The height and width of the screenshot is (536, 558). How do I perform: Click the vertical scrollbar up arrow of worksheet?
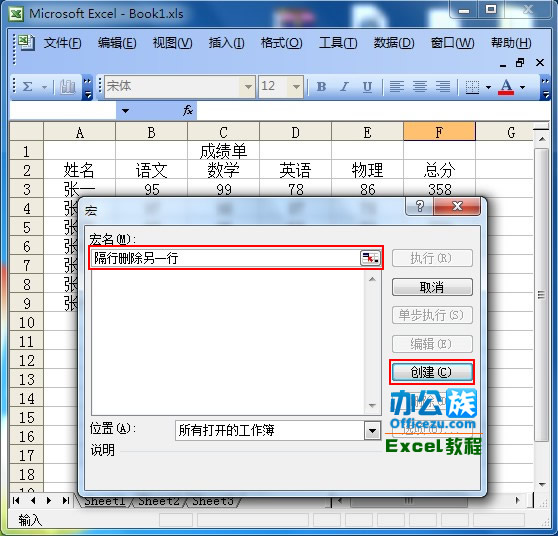click(542, 138)
